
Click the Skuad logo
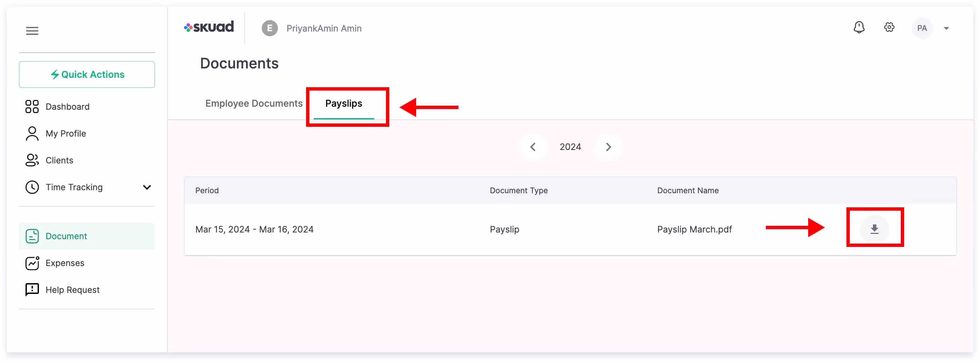coord(209,27)
